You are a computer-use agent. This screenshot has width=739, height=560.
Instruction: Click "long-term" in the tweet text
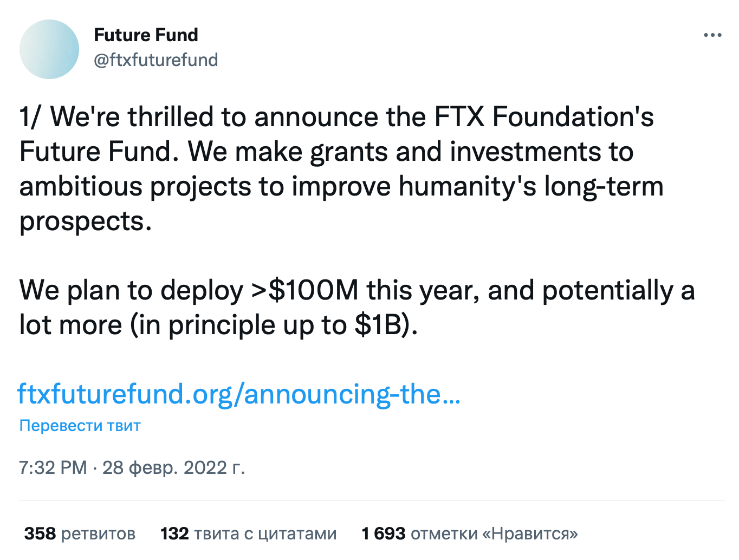click(x=604, y=186)
